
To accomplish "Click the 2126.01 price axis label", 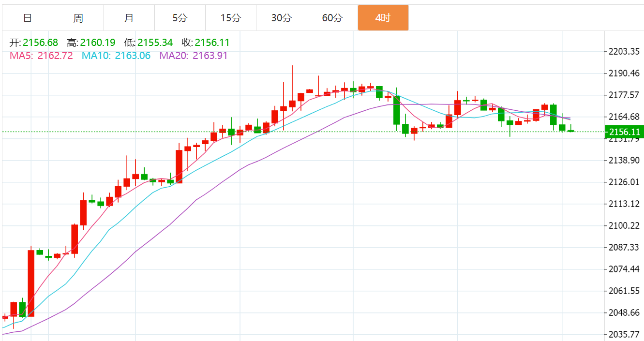I will tap(623, 182).
